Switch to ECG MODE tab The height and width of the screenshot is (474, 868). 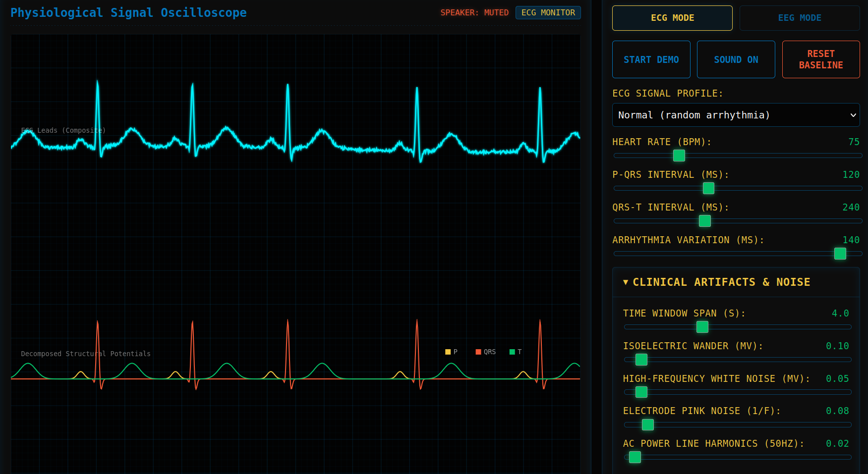point(672,18)
